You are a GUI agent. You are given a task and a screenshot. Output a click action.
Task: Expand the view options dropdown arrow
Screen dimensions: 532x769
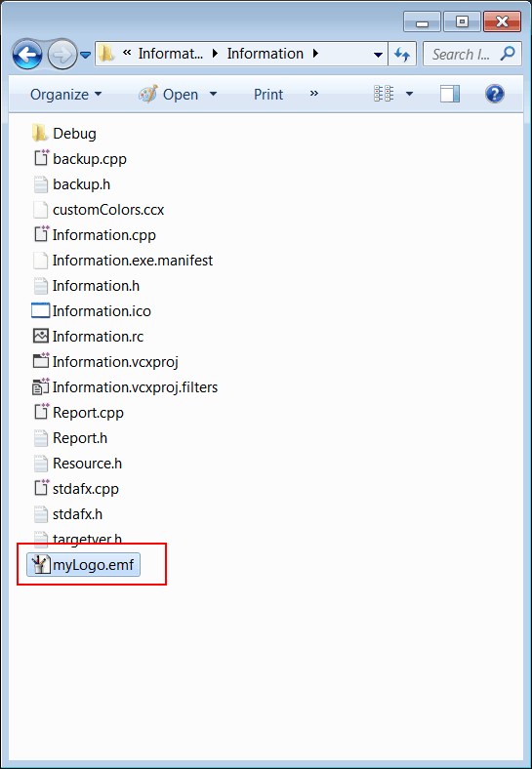tap(409, 94)
